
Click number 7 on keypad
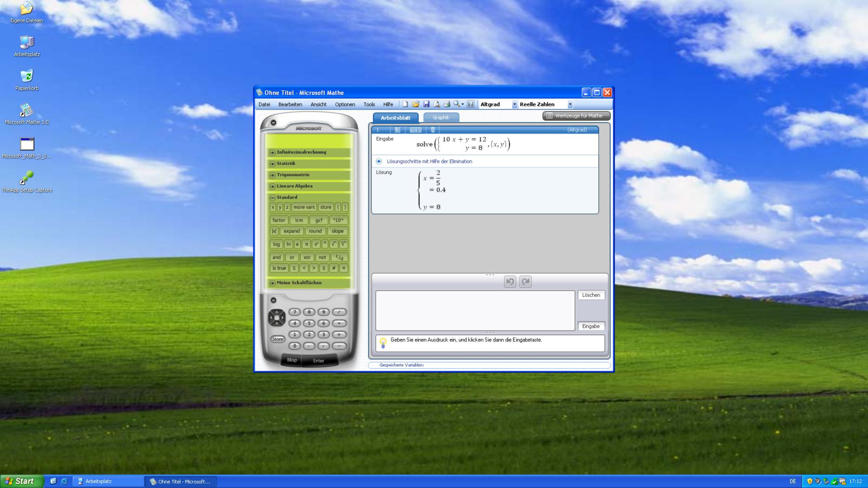[x=294, y=312]
